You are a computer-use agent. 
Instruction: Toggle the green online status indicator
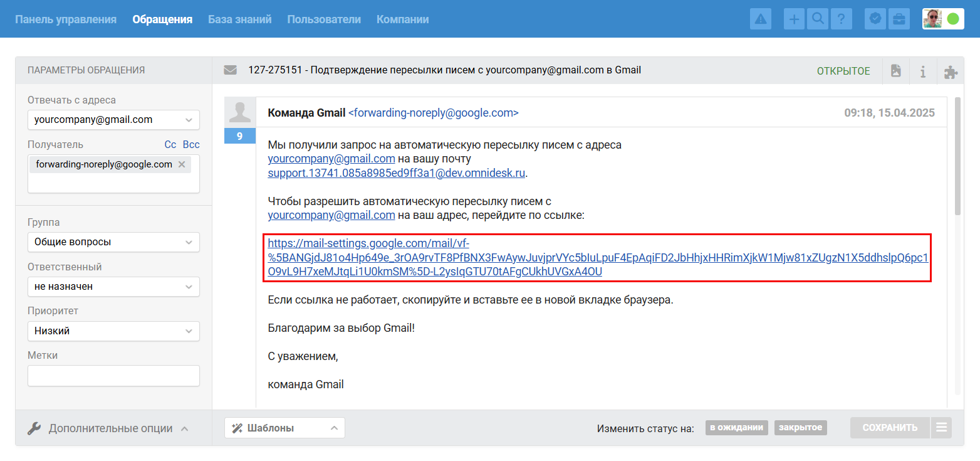click(x=953, y=19)
